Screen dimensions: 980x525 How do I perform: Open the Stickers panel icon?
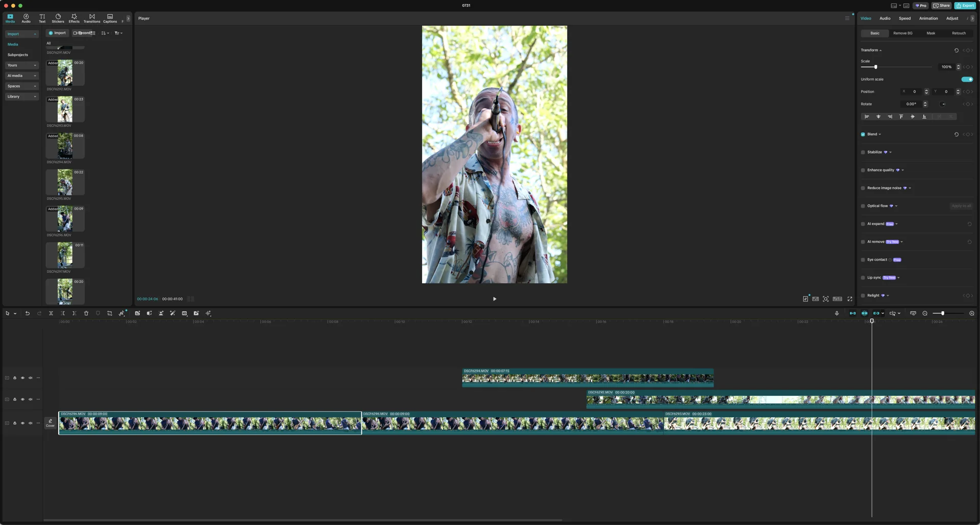(58, 18)
